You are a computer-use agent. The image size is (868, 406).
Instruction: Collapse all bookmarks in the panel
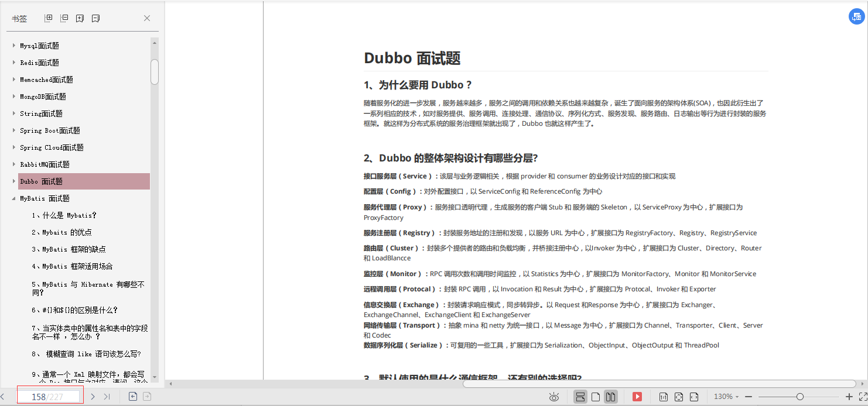click(64, 18)
